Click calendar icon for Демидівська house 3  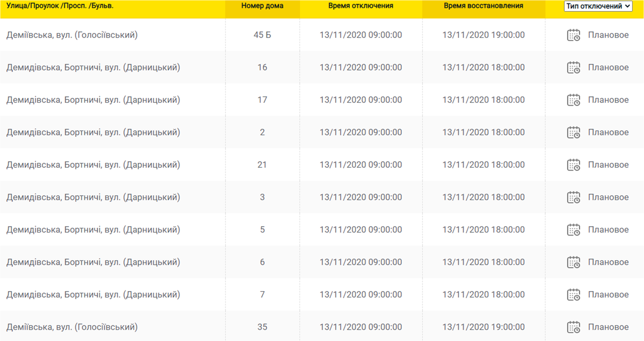[573, 198]
